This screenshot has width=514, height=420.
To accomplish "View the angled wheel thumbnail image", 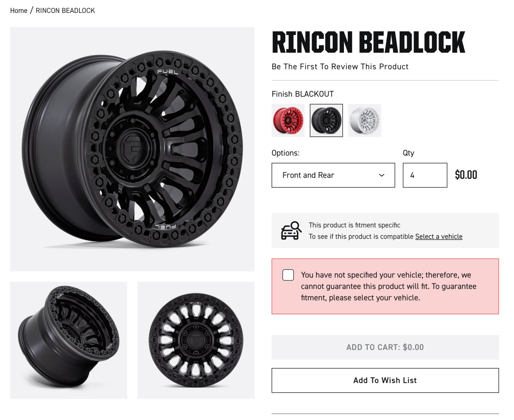I will pos(69,340).
